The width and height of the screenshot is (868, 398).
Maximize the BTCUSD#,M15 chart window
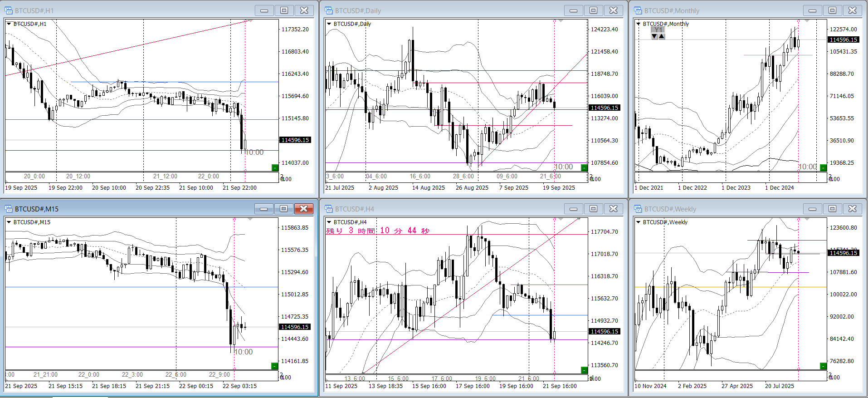[x=283, y=209]
